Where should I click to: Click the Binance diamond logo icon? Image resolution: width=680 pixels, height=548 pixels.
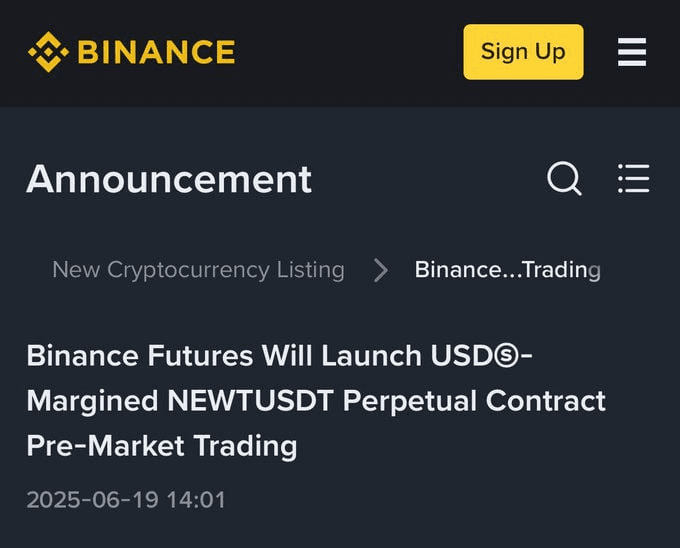click(x=48, y=52)
